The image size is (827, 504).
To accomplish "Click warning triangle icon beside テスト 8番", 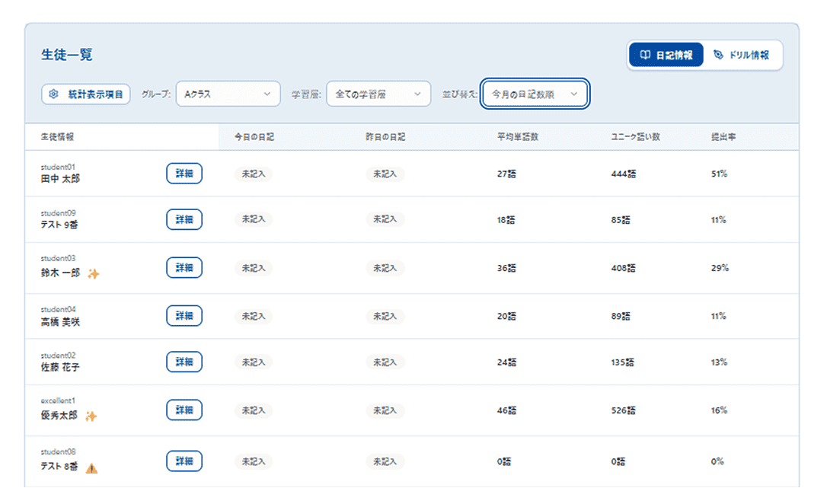I will 91,468.
